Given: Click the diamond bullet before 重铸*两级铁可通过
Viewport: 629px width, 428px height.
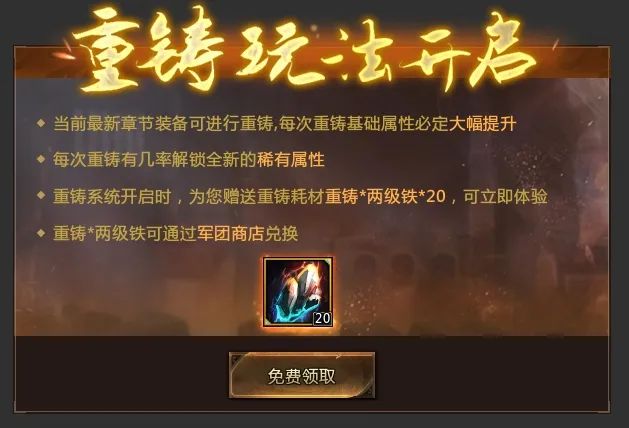Looking at the screenshot, I should click(41, 233).
